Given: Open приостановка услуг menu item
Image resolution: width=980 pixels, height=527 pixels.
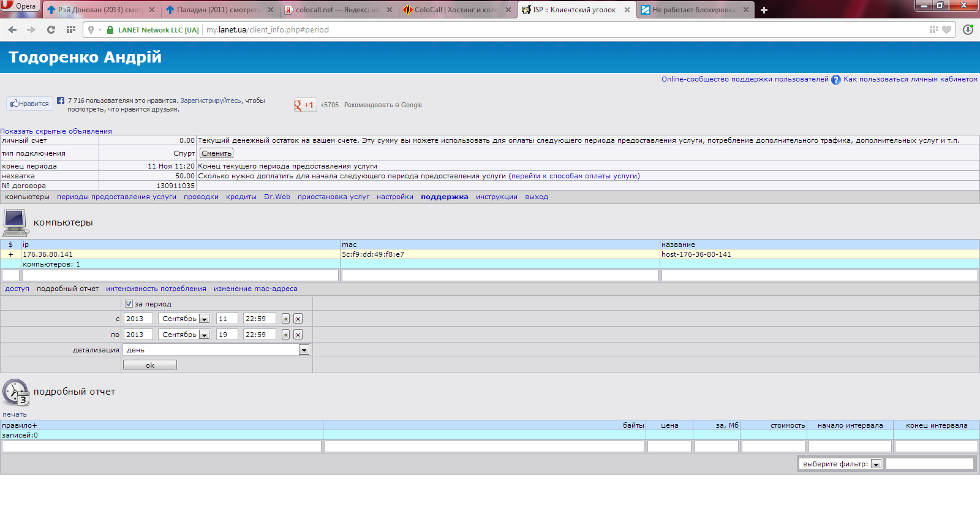Looking at the screenshot, I should pos(333,197).
